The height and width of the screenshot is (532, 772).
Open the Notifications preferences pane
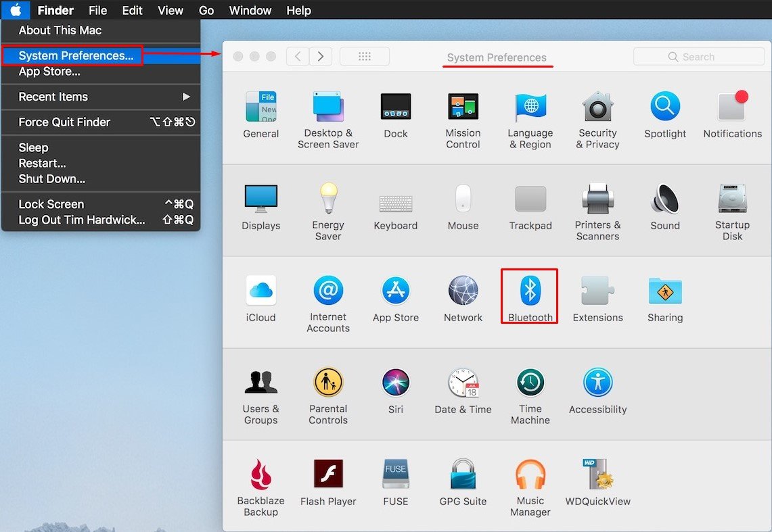733,114
